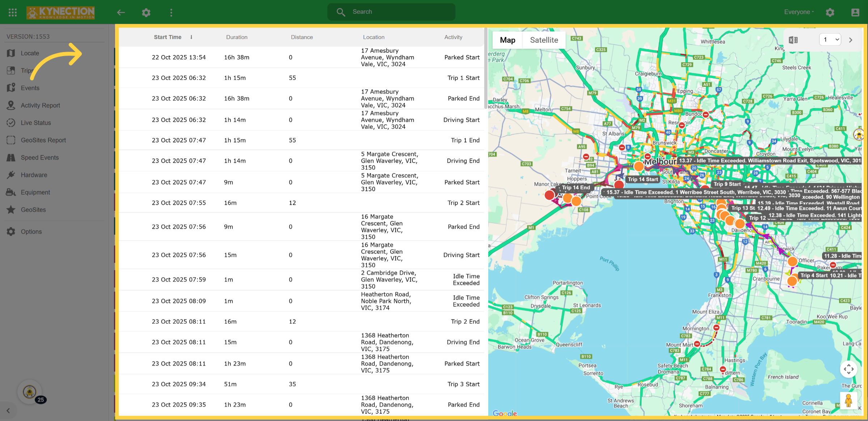Viewport: 868px width, 421px height.
Task: Open the apps grid menu icon
Action: (x=13, y=12)
